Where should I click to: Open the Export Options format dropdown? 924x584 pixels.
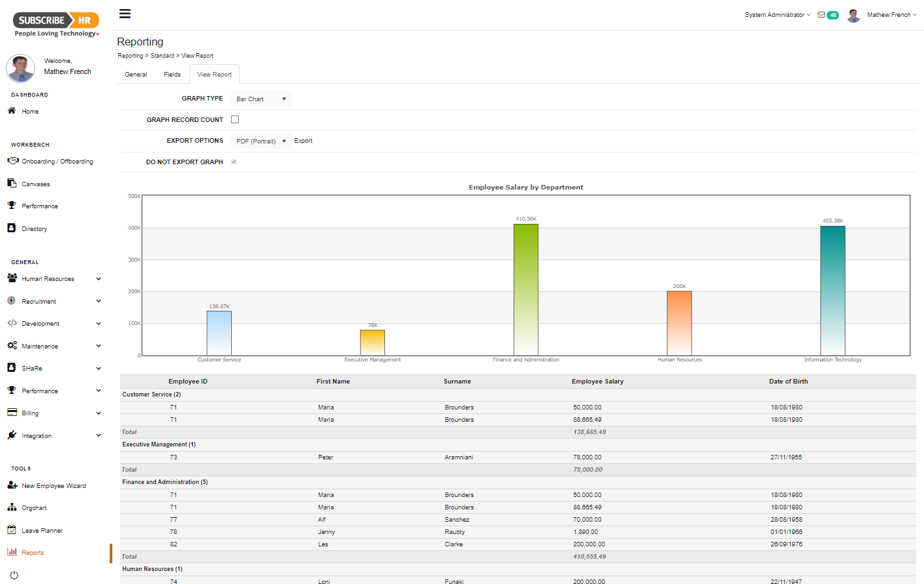pyautogui.click(x=261, y=141)
